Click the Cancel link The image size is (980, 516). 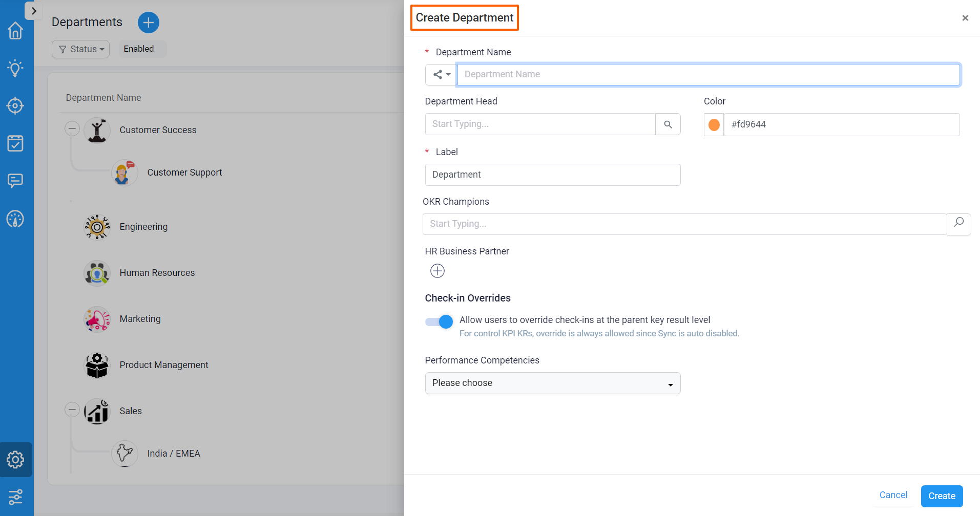point(893,495)
